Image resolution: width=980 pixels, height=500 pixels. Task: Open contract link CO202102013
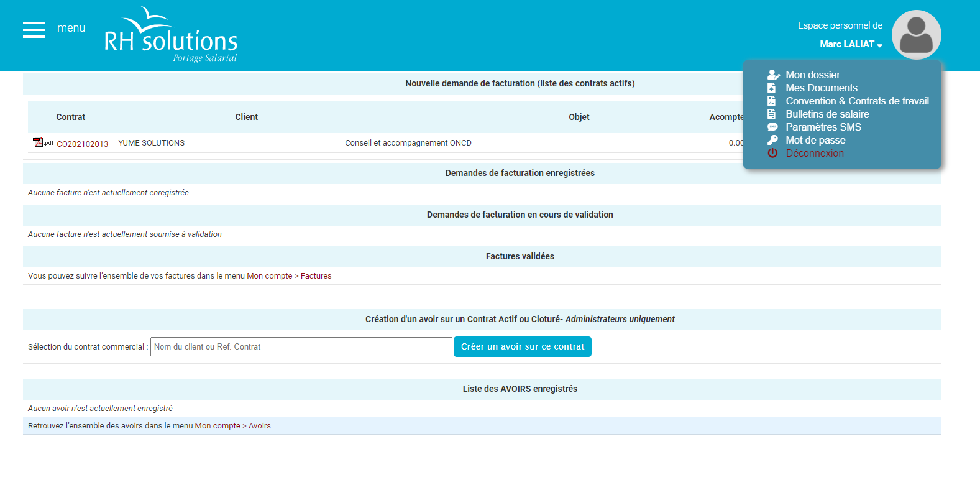coord(82,144)
